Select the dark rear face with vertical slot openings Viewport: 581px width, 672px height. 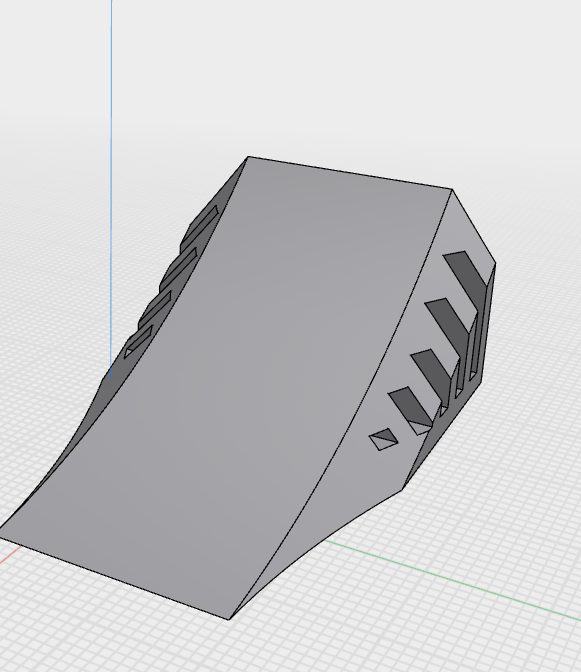(x=467, y=369)
